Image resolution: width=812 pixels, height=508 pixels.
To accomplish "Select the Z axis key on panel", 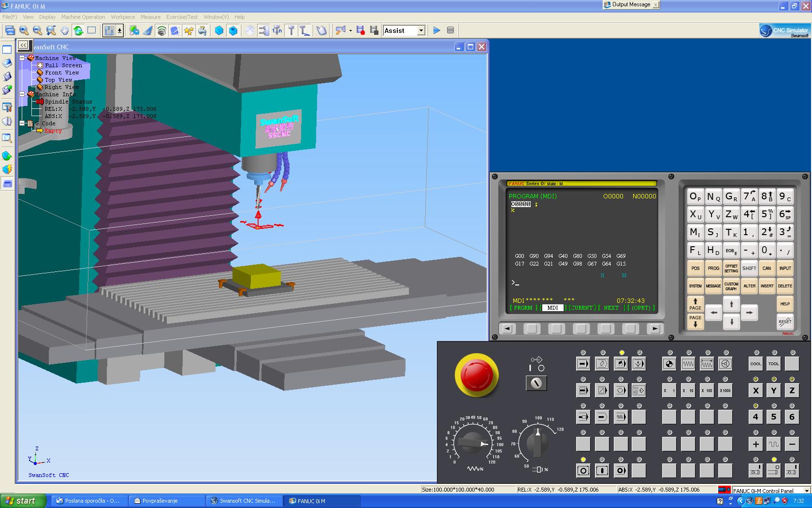I will [x=792, y=390].
